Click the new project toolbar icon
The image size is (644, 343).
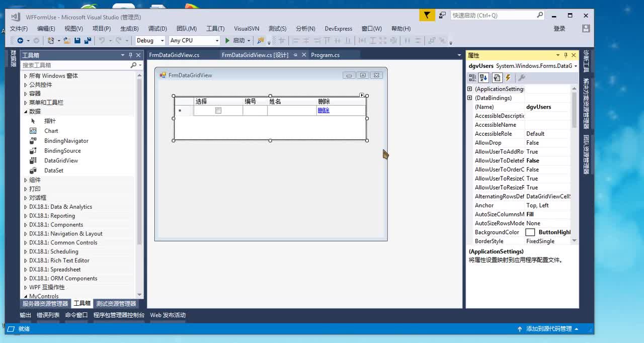[51, 40]
